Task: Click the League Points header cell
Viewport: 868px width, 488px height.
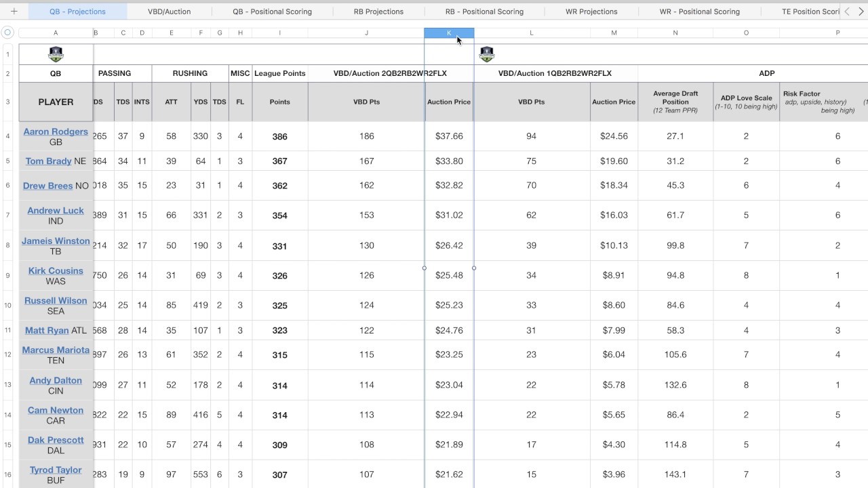Action: coord(280,73)
